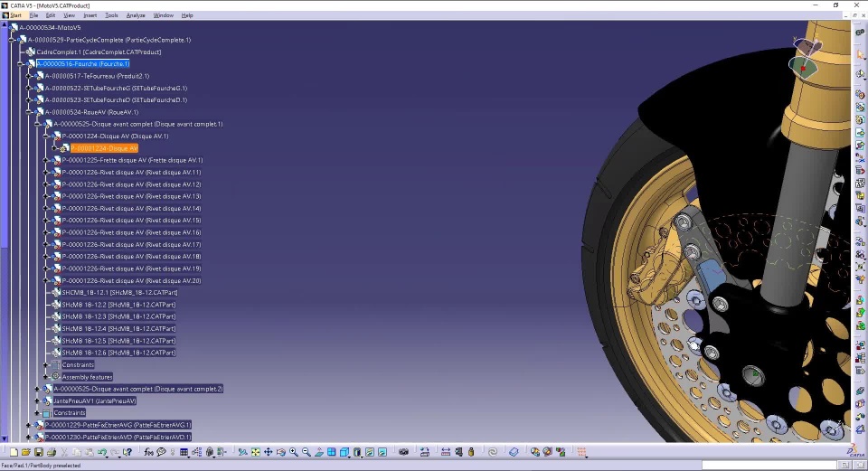This screenshot has width=868, height=471.
Task: Click the Swap Visible Space icon
Action: pyautogui.click(x=382, y=452)
